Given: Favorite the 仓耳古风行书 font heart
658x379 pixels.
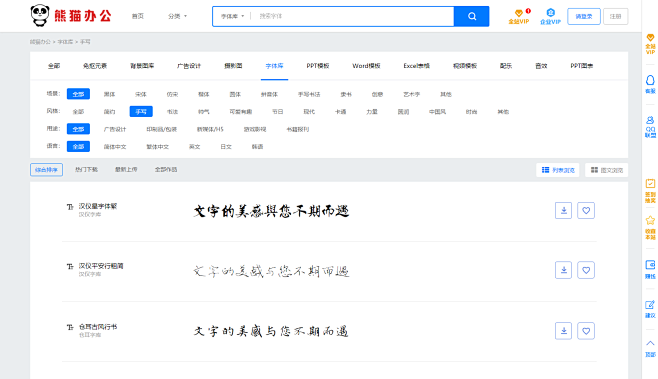Looking at the screenshot, I should pyautogui.click(x=586, y=331).
